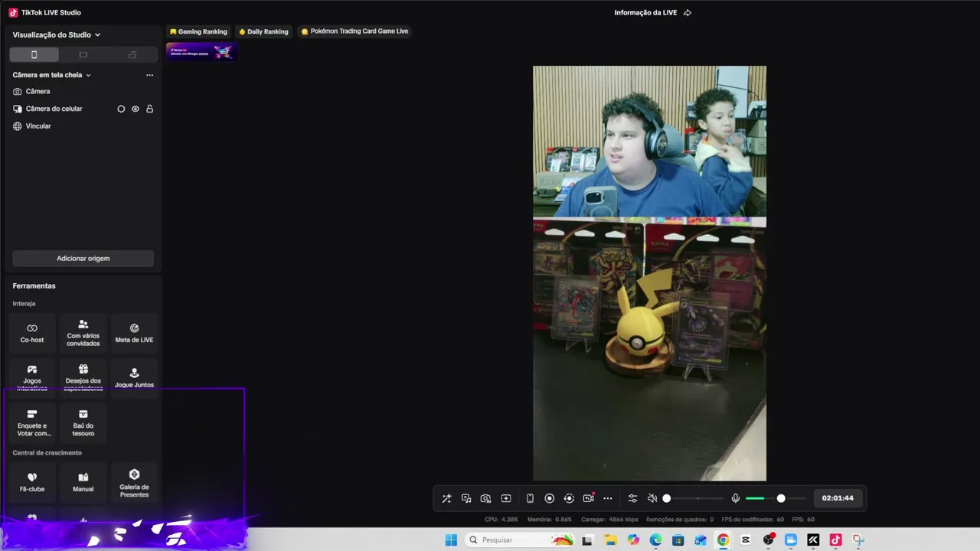Image resolution: width=980 pixels, height=551 pixels.
Task: Open OBS Studio from the taskbar
Action: pyautogui.click(x=769, y=540)
